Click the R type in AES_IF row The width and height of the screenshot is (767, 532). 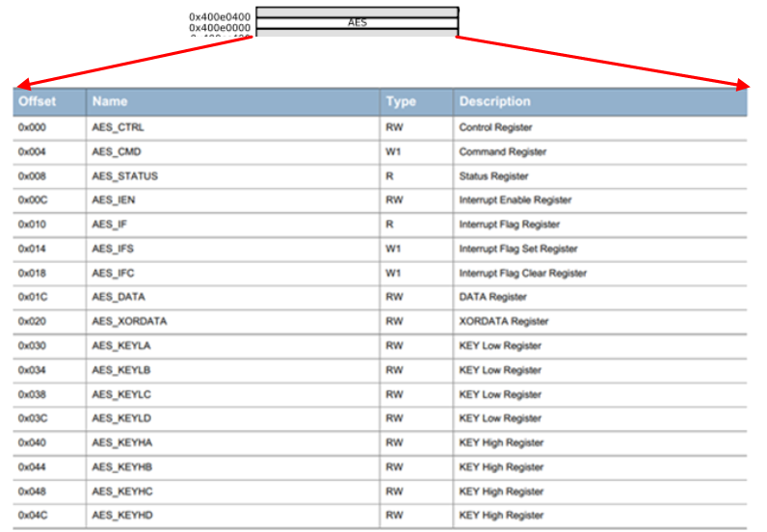(x=389, y=225)
